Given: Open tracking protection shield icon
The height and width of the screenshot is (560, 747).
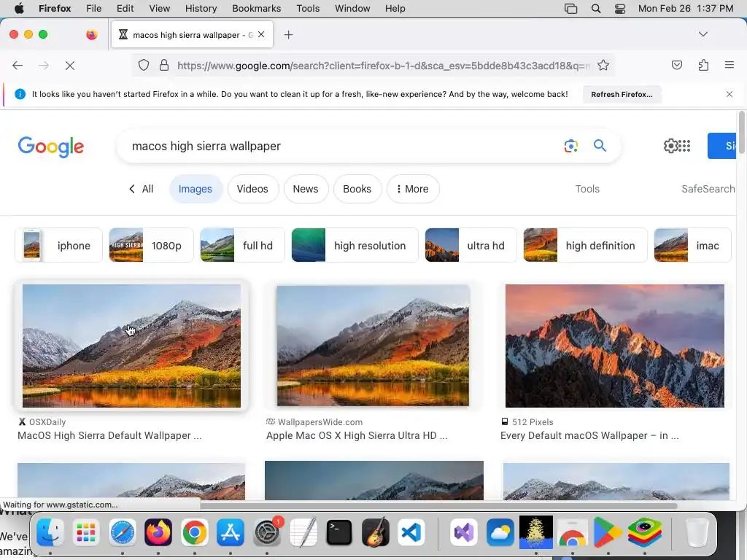Looking at the screenshot, I should click(x=144, y=65).
